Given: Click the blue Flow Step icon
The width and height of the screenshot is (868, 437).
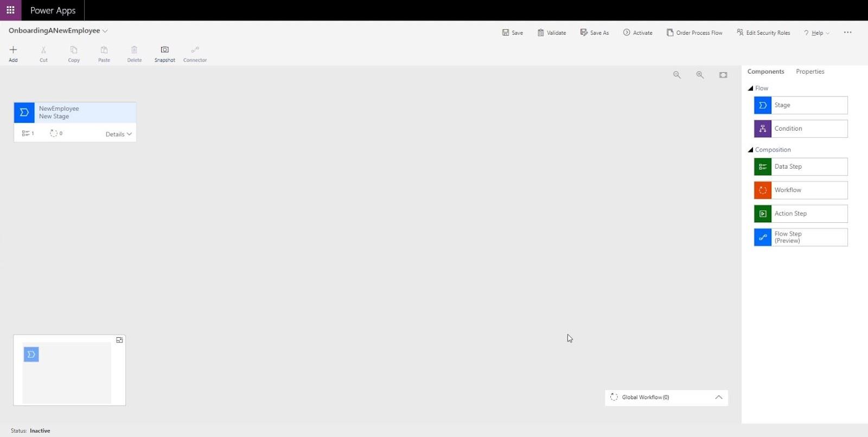Looking at the screenshot, I should pyautogui.click(x=763, y=237).
